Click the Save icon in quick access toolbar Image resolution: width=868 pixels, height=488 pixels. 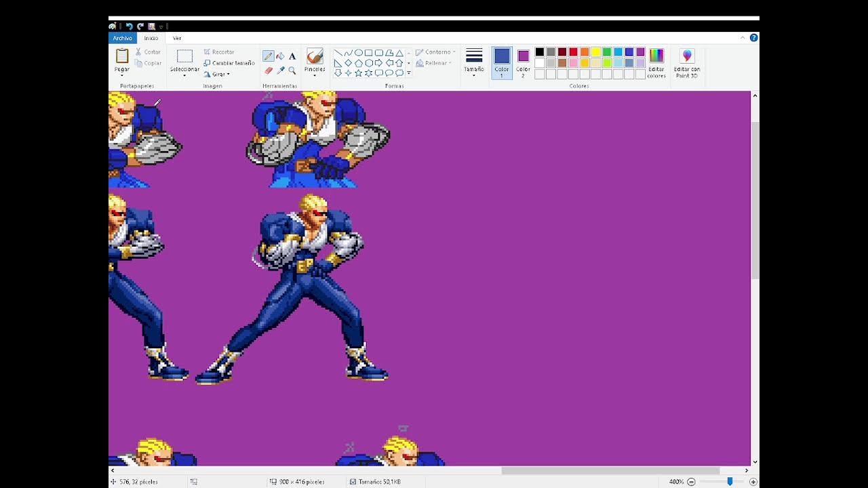[x=152, y=26]
